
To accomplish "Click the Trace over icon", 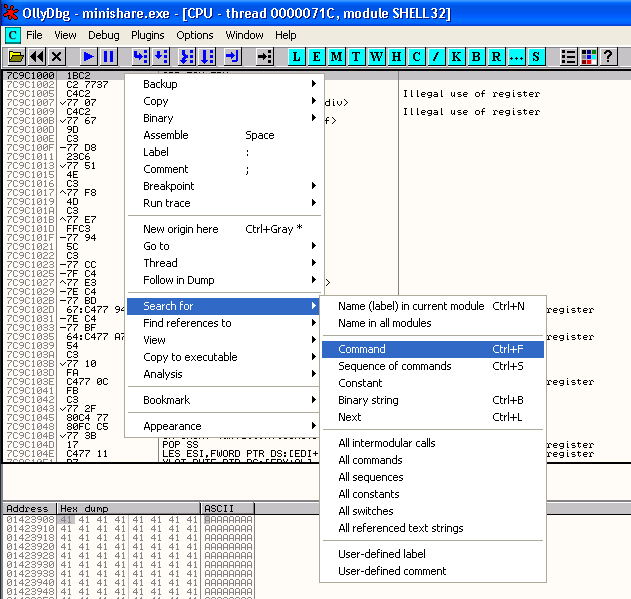I will [x=207, y=57].
